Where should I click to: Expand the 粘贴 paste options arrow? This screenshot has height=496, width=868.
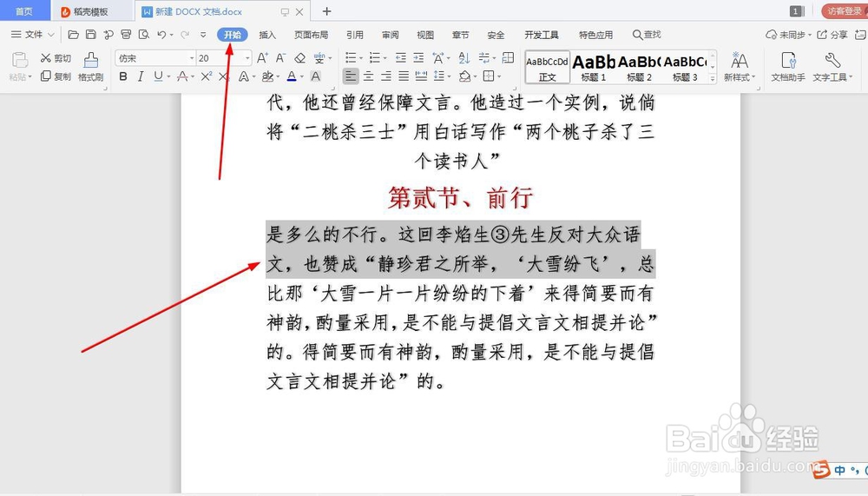click(x=30, y=77)
